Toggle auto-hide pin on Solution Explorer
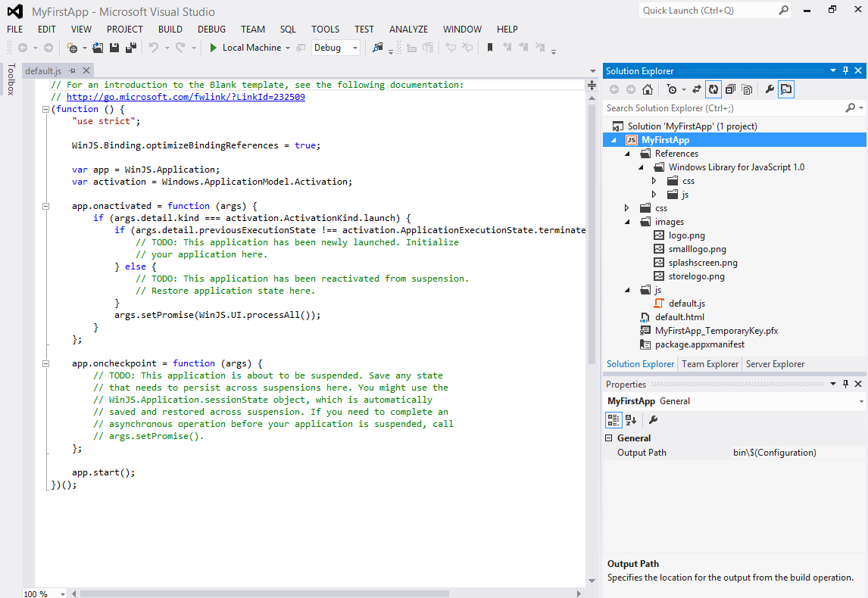This screenshot has height=598, width=868. [x=845, y=70]
